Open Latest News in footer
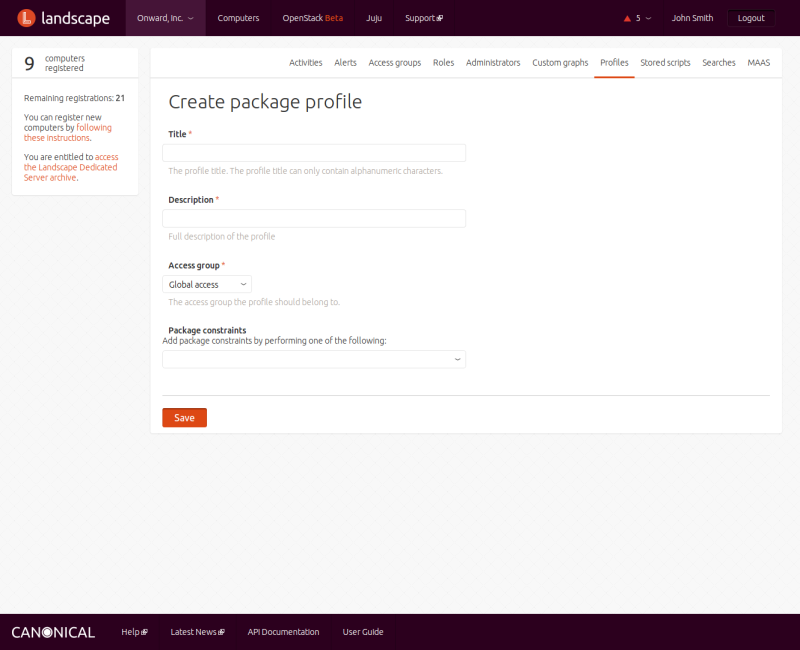This screenshot has height=650, width=800. 197,632
